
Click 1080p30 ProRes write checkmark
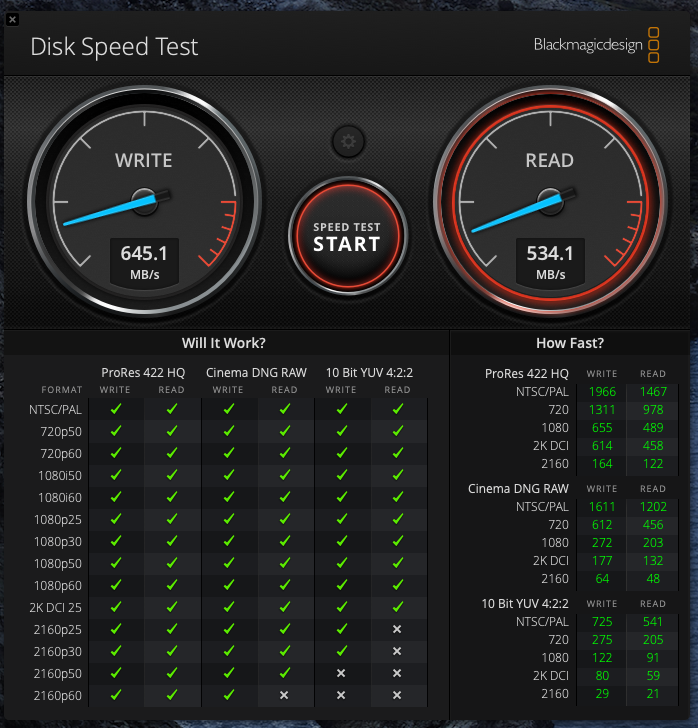(116, 540)
